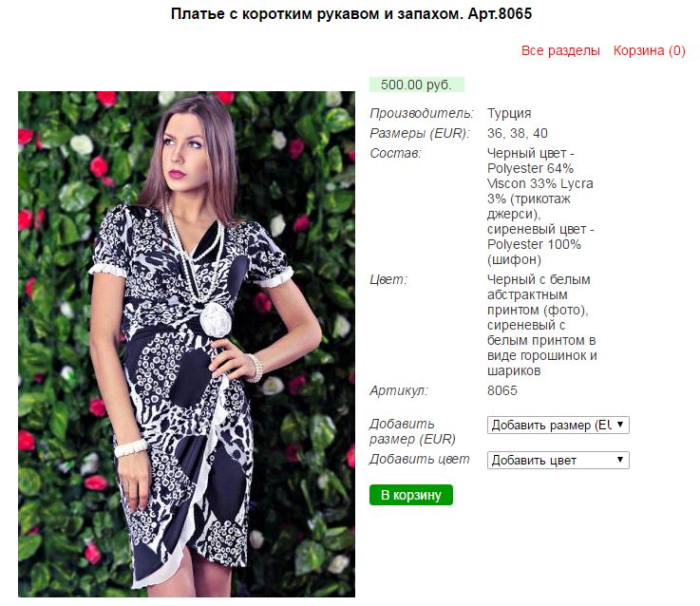Click the sizes value 36, 38, 40

[518, 133]
